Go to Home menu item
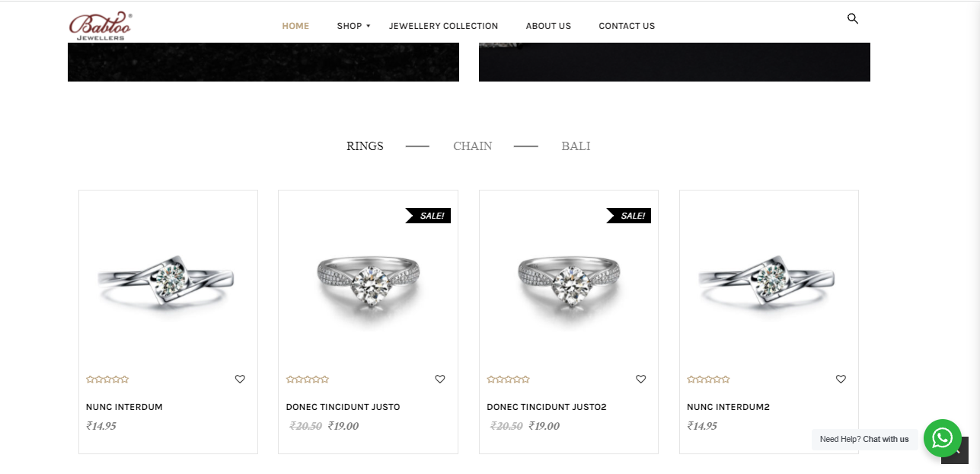The width and height of the screenshot is (980, 474). tap(295, 26)
